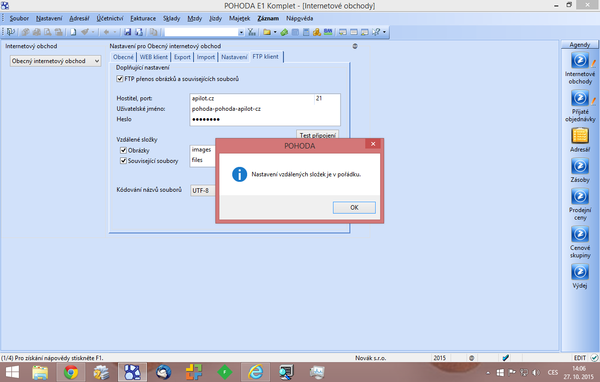This screenshot has height=382, width=600.
Task: Open the Prodejní ceny agenda icon
Action: click(580, 197)
